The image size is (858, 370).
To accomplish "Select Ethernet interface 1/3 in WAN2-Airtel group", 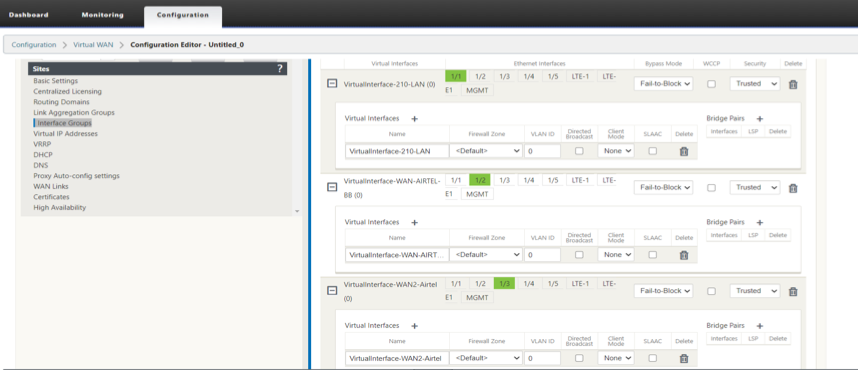I will click(x=504, y=284).
